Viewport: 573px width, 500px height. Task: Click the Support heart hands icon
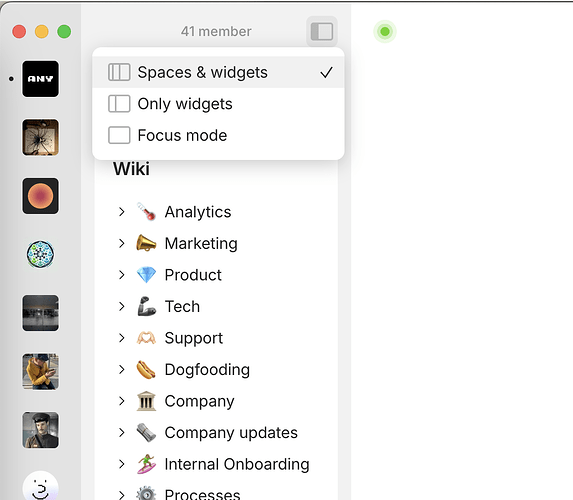(146, 338)
